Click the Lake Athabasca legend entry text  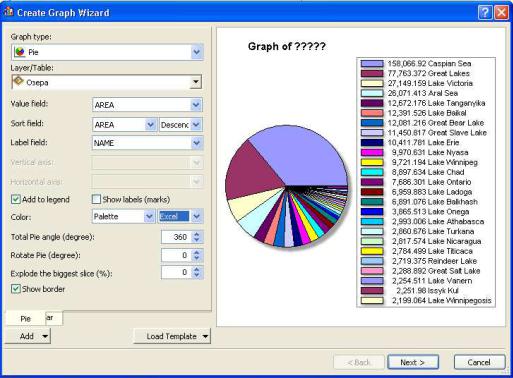(438, 222)
